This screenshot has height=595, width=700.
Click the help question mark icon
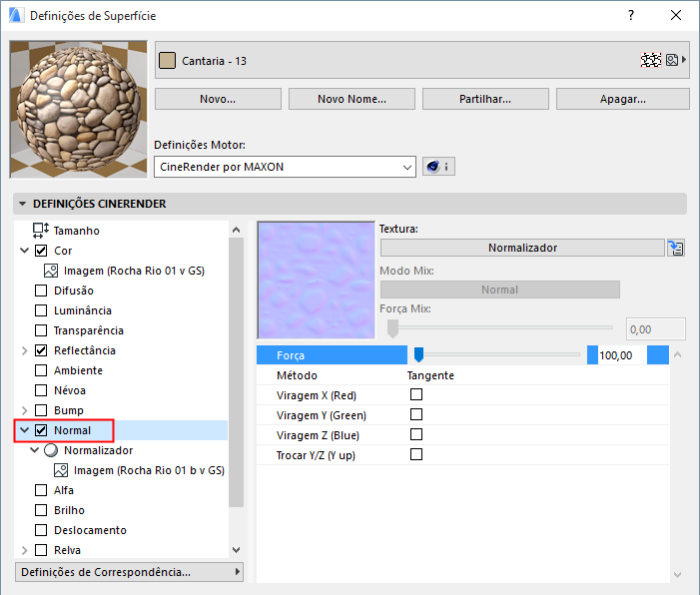point(630,16)
